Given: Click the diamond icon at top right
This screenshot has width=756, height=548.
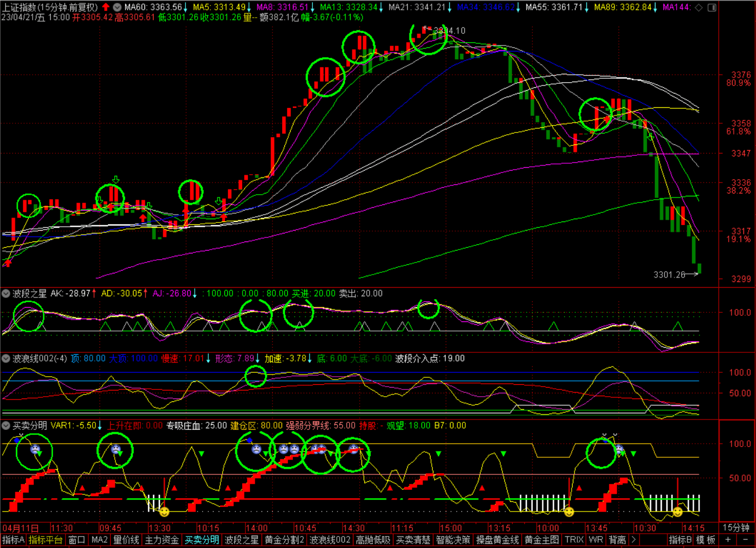Looking at the screenshot, I should click(x=699, y=7).
